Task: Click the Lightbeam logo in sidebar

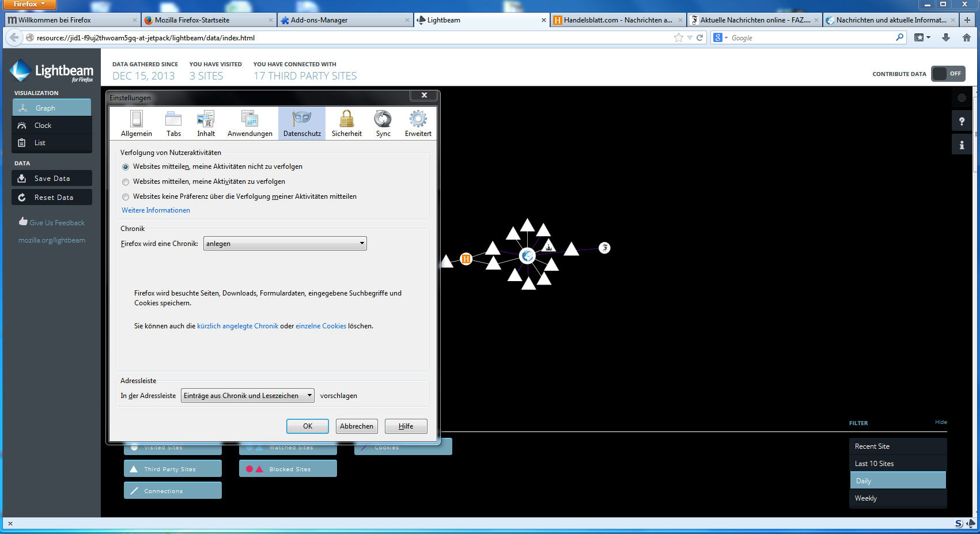Action: pyautogui.click(x=51, y=71)
